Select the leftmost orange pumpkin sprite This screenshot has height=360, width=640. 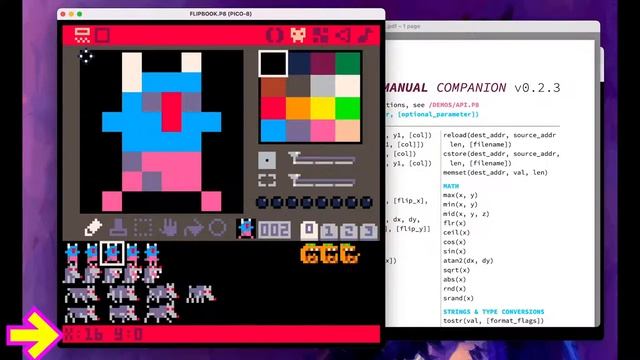tap(310, 254)
